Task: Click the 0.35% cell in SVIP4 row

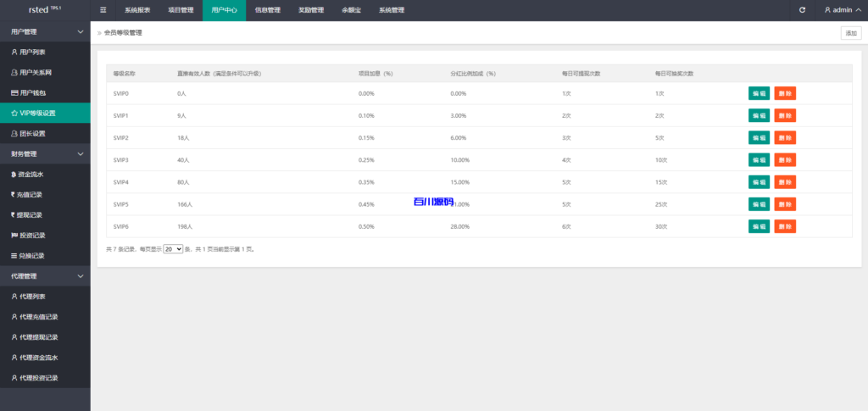Action: [366, 182]
